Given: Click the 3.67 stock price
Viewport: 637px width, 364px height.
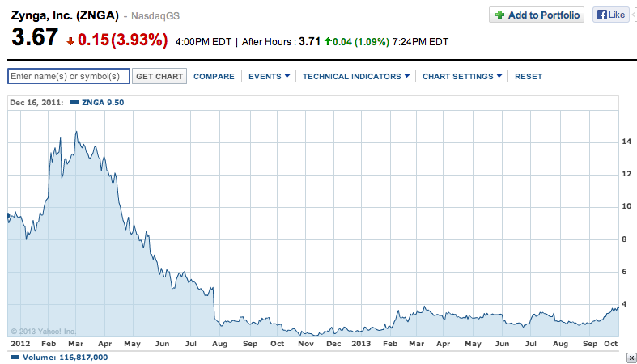Looking at the screenshot, I should tap(35, 37).
